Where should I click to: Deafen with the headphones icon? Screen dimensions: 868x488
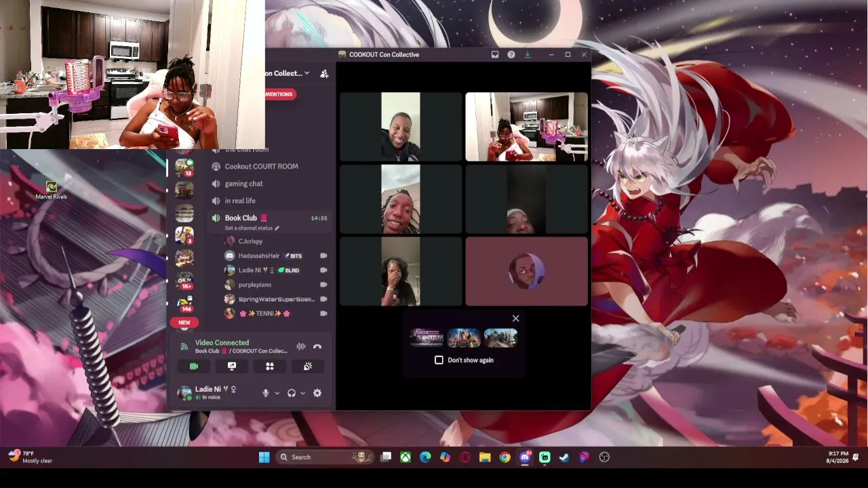[292, 393]
